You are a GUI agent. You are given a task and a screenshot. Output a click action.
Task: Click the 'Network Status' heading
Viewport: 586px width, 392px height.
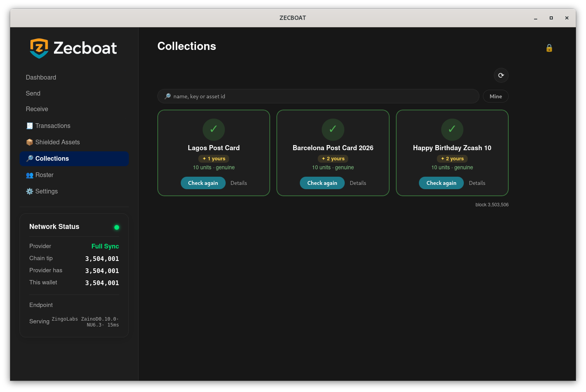(54, 227)
